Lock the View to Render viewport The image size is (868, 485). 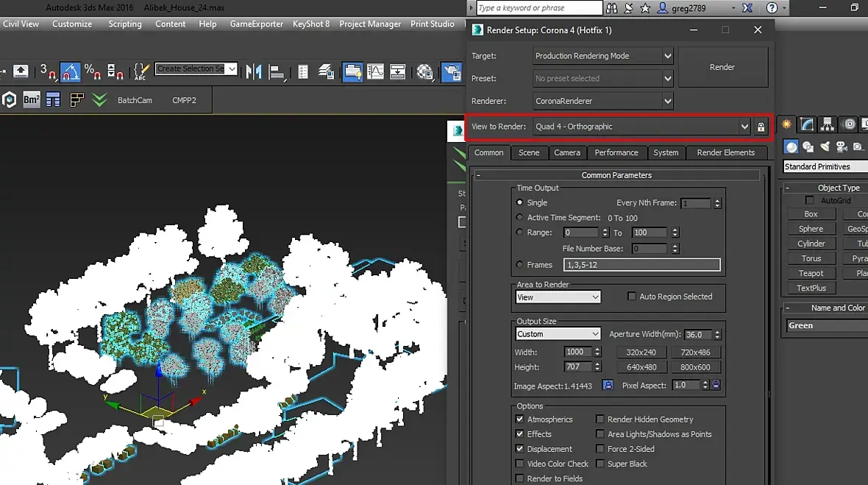761,127
